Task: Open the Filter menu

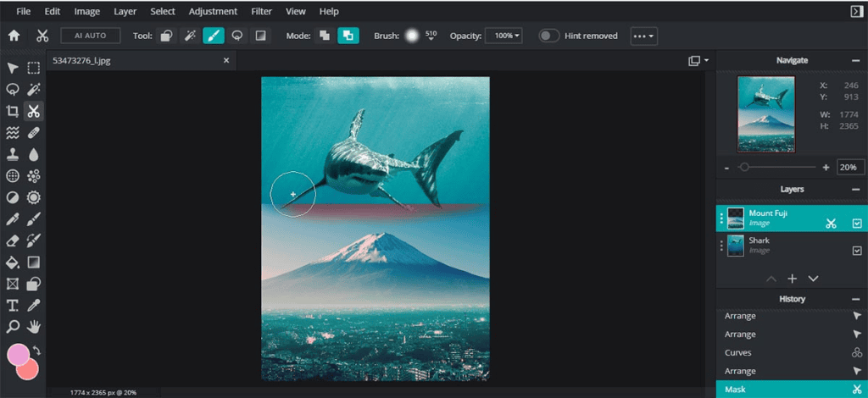Action: click(x=262, y=12)
